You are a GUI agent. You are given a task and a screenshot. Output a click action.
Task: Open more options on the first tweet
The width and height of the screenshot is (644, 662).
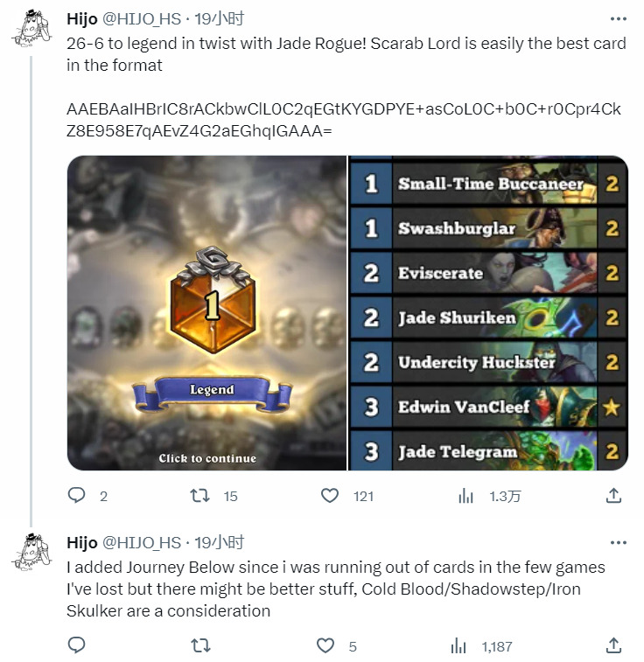619,19
